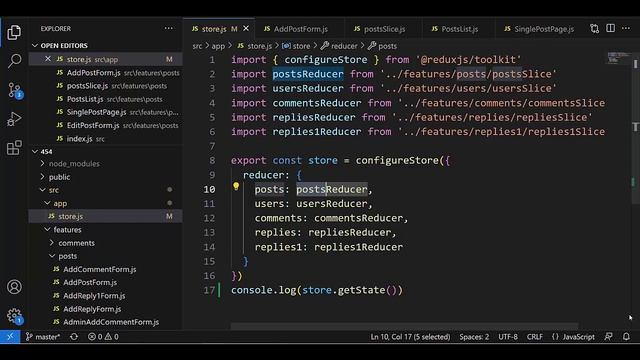Open the Extensions view
Viewport: 640px width, 360px height.
pyautogui.click(x=14, y=148)
